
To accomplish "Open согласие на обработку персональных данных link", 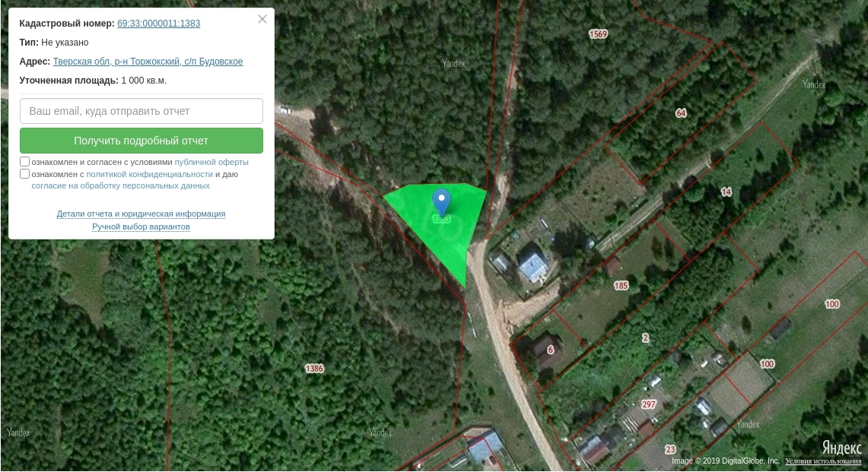I will pos(121,186).
